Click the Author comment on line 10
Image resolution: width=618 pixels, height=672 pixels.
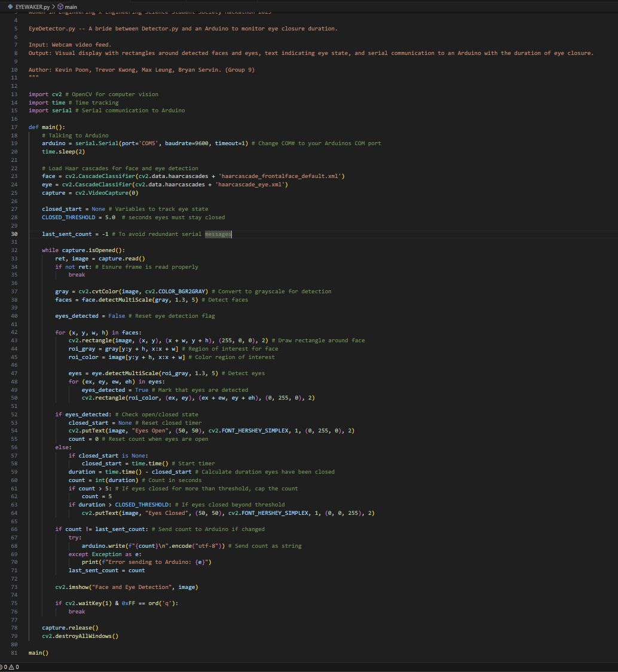[142, 70]
